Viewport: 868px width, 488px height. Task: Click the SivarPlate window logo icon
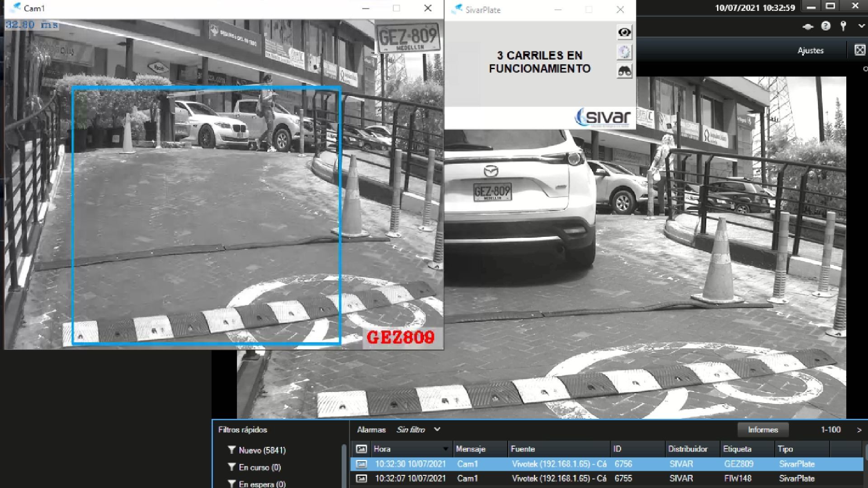tap(458, 9)
